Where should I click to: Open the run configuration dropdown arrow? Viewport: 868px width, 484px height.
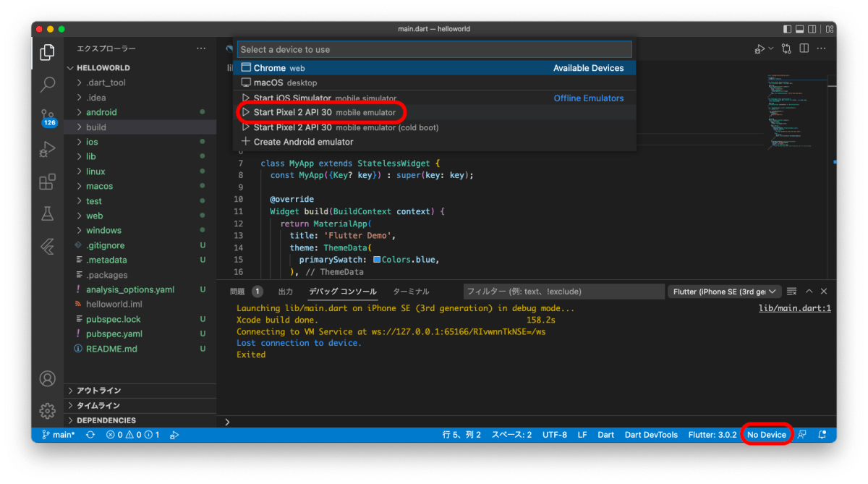771,48
